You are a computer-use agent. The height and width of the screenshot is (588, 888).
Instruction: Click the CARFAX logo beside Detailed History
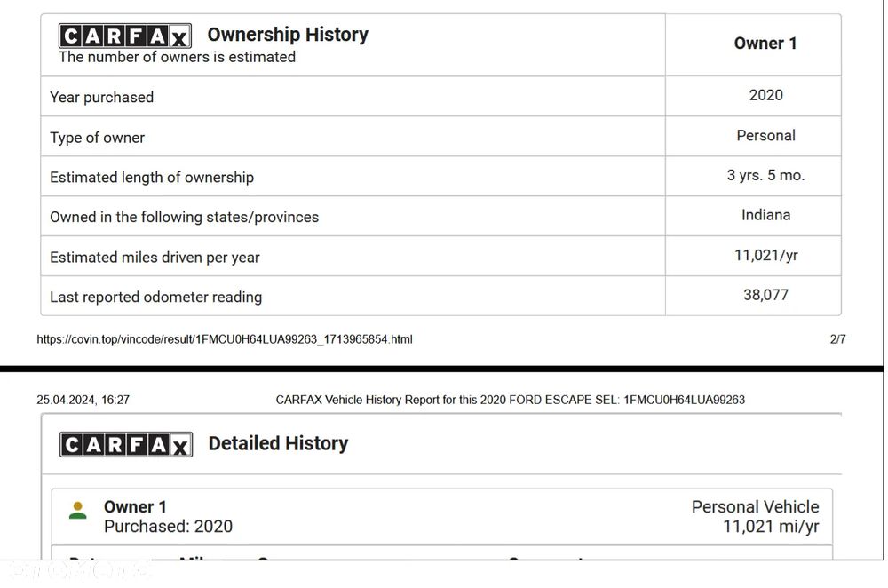125,444
